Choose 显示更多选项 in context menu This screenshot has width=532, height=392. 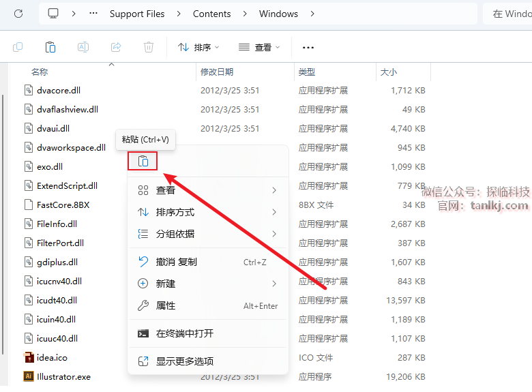click(x=184, y=361)
